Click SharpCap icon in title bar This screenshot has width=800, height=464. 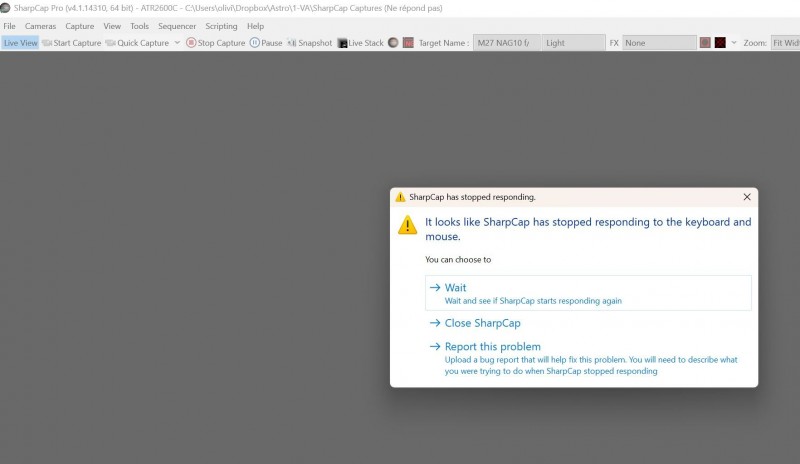tap(5, 8)
